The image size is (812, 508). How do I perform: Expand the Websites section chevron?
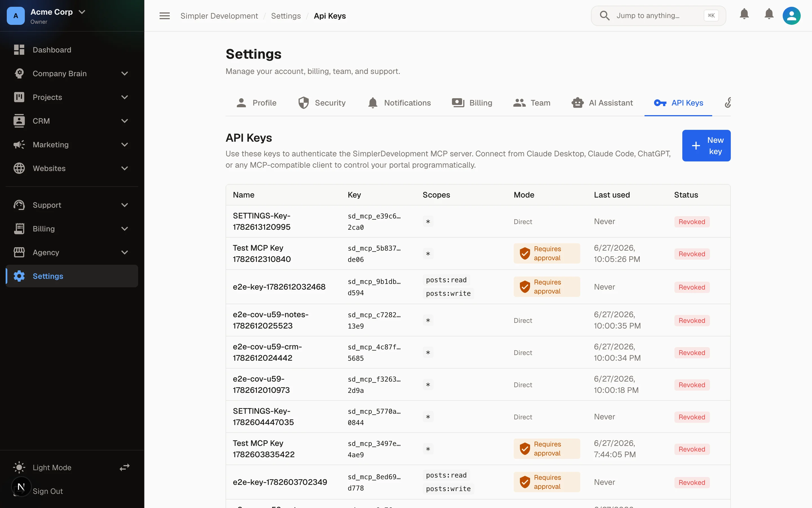click(x=125, y=168)
